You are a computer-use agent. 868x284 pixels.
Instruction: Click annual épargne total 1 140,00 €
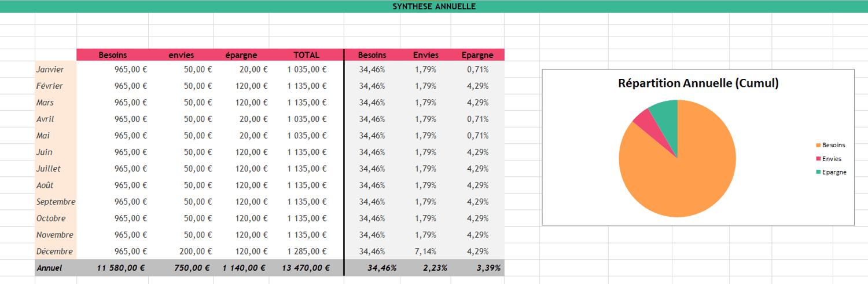coord(244,268)
